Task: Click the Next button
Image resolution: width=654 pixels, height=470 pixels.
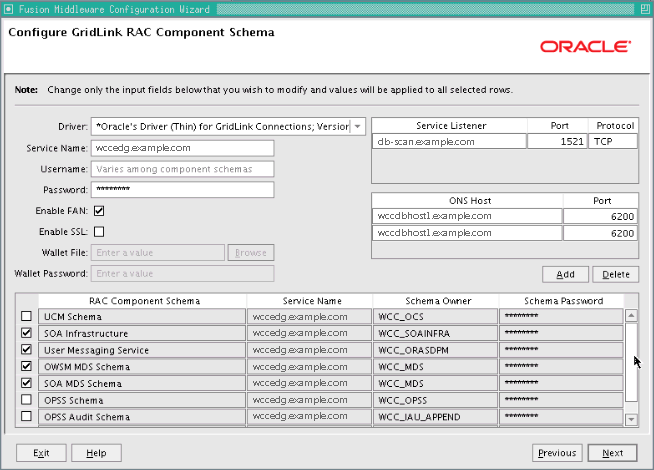Action: coord(613,453)
